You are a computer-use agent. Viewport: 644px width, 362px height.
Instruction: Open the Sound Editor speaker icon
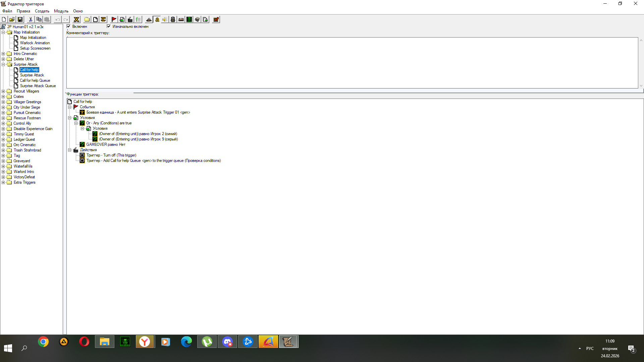[165, 19]
